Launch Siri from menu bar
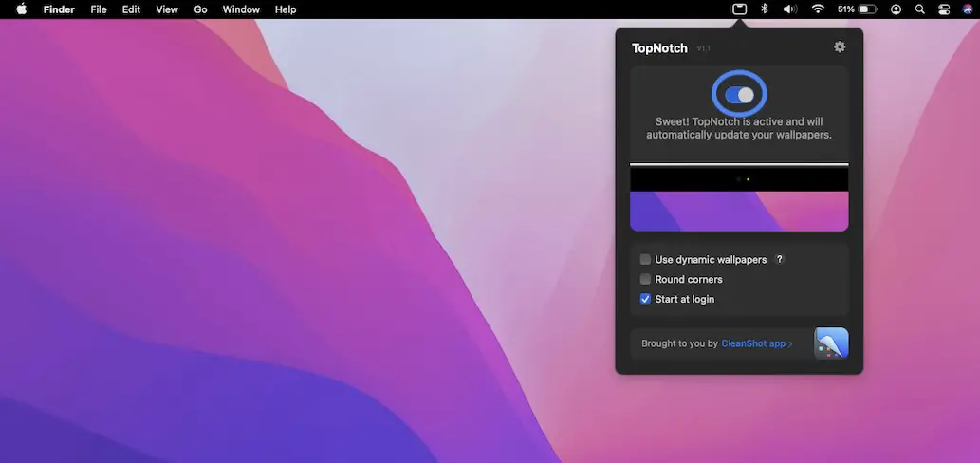The width and height of the screenshot is (980, 463). click(967, 9)
